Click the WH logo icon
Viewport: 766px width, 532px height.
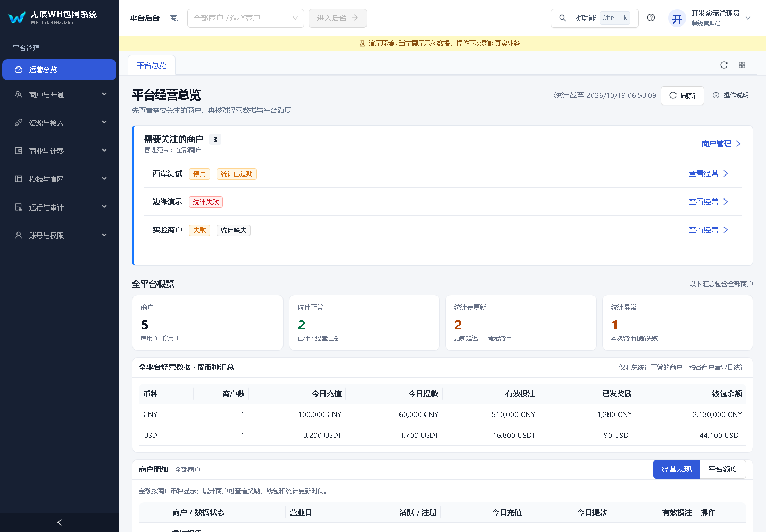[x=17, y=18]
